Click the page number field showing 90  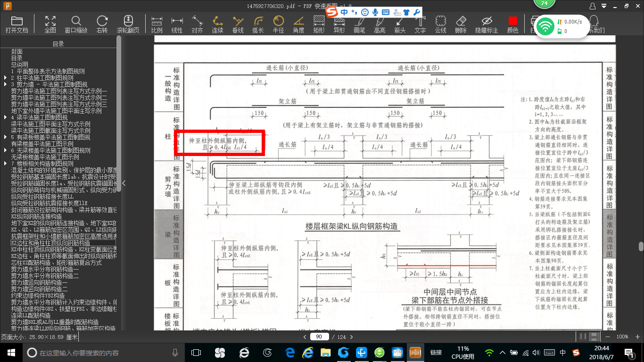[x=319, y=337]
